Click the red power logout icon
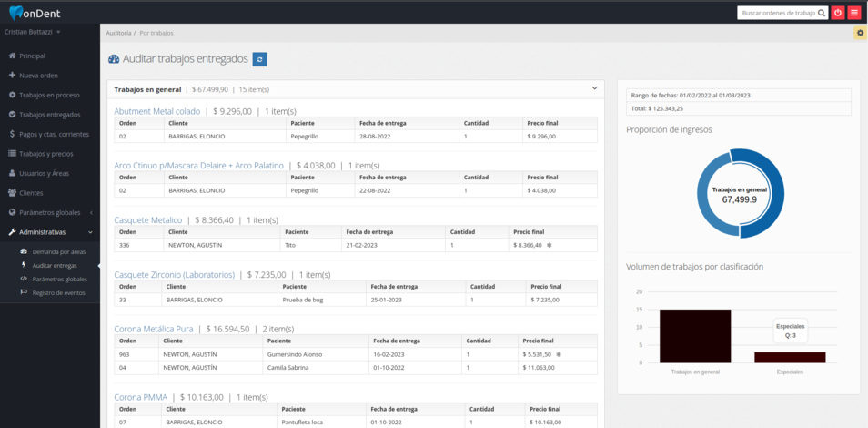This screenshot has height=428, width=868. (838, 13)
